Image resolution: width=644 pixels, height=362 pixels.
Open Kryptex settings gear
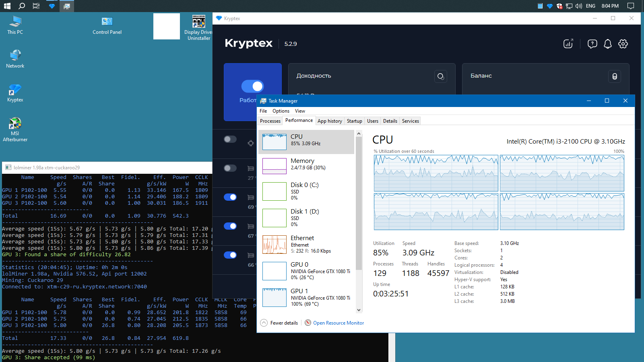pyautogui.click(x=623, y=44)
